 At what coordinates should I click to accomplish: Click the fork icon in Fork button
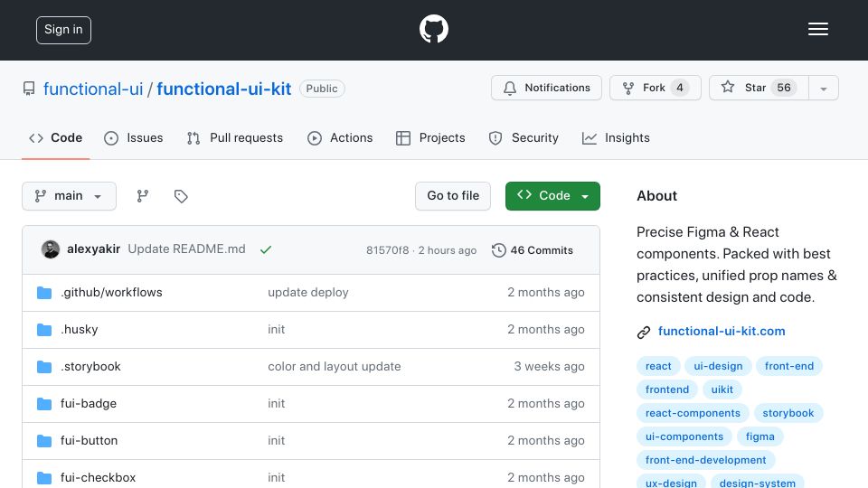(628, 88)
